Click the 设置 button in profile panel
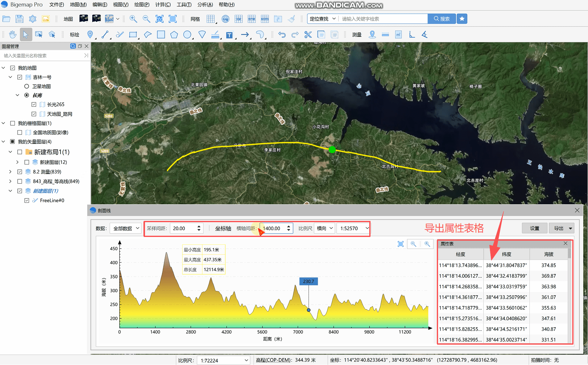588x365 pixels. (534, 228)
